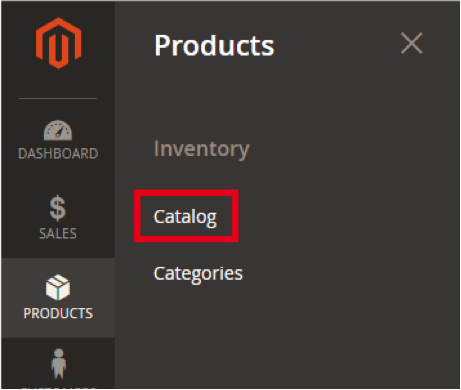The image size is (461, 390).
Task: Click the orange Magento logo
Action: point(58,43)
